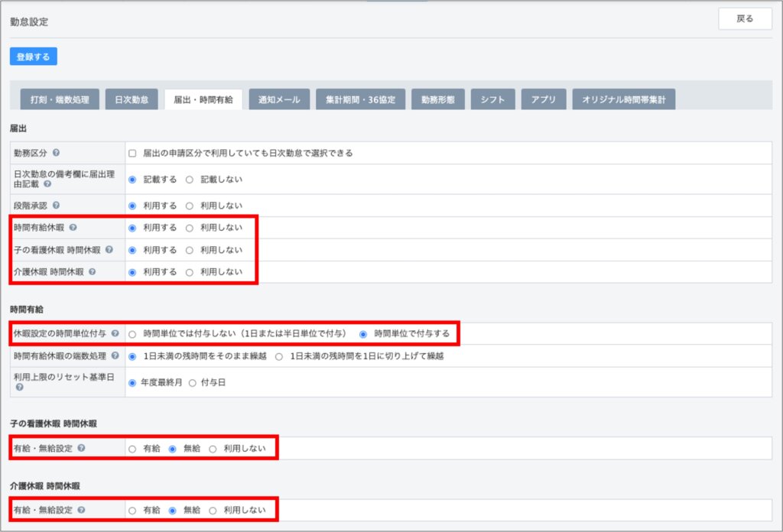Click the 登録する button
The width and height of the screenshot is (783, 532).
[x=34, y=57]
